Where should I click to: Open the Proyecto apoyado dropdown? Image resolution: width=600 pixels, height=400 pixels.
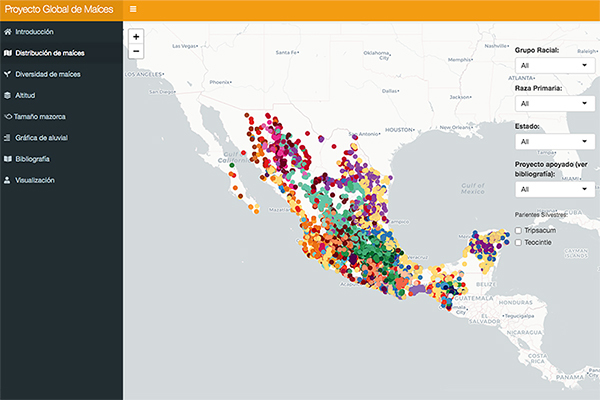pyautogui.click(x=555, y=189)
